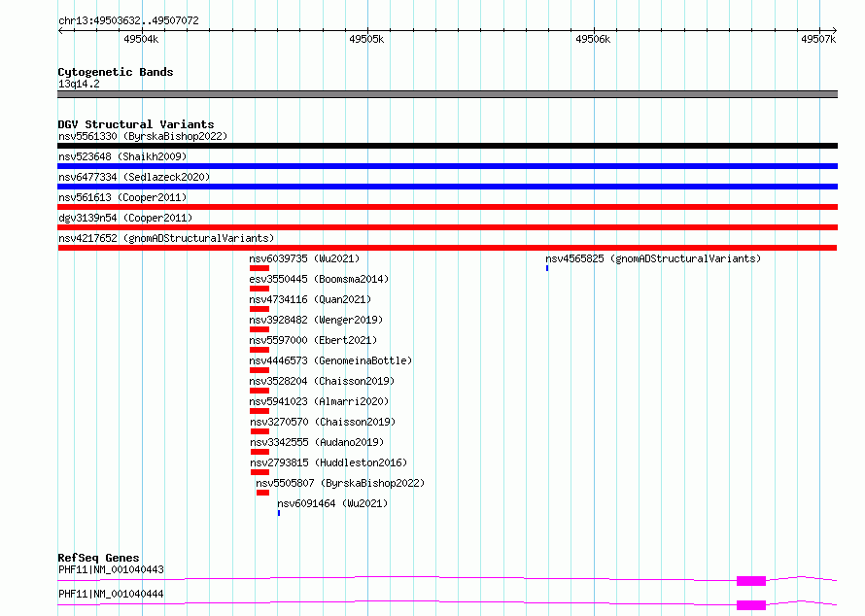Open variant nsv523648 (Shaikh2009)
865x616 pixels.
pyautogui.click(x=122, y=156)
